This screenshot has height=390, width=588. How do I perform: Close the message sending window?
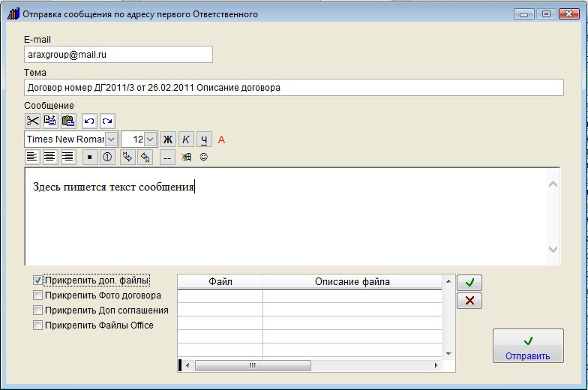click(x=568, y=14)
